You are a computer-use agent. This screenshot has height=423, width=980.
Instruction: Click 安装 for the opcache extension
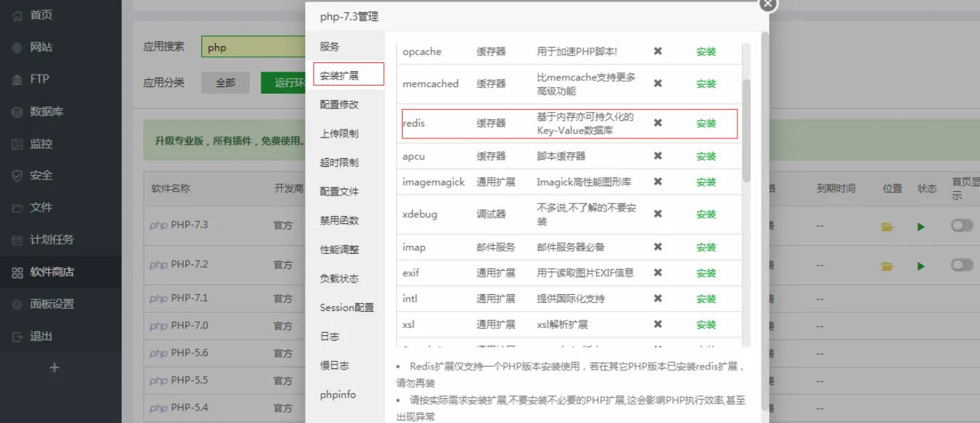point(706,52)
